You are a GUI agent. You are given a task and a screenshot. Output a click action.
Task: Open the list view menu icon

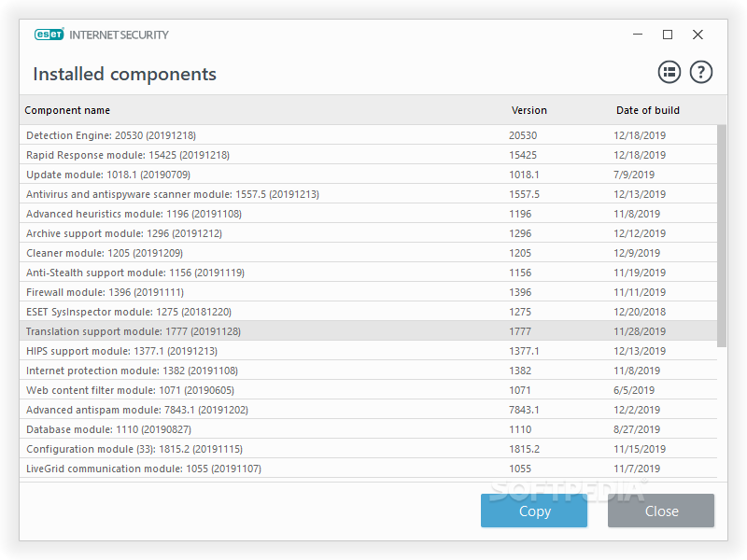669,73
